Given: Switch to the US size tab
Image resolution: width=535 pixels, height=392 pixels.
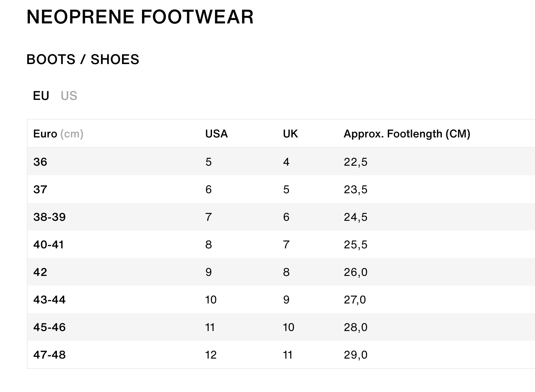Looking at the screenshot, I should [69, 96].
